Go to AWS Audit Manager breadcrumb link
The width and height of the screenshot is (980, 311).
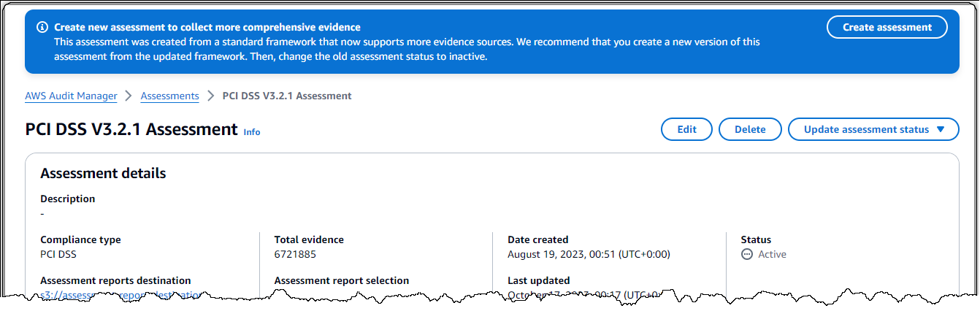point(71,96)
